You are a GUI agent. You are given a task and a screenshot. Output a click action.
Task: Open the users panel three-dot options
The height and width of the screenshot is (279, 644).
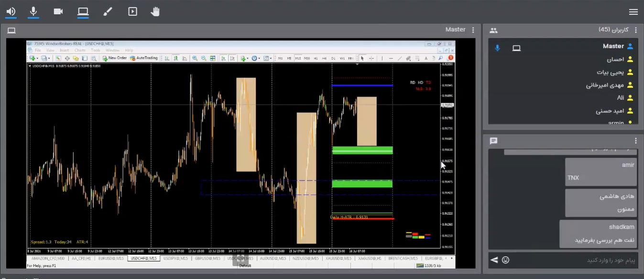pos(636,30)
